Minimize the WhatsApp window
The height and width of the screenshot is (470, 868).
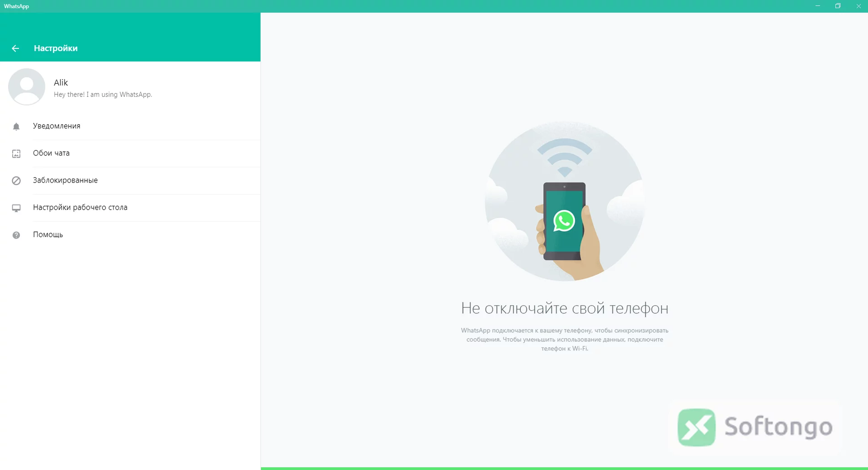[817, 6]
